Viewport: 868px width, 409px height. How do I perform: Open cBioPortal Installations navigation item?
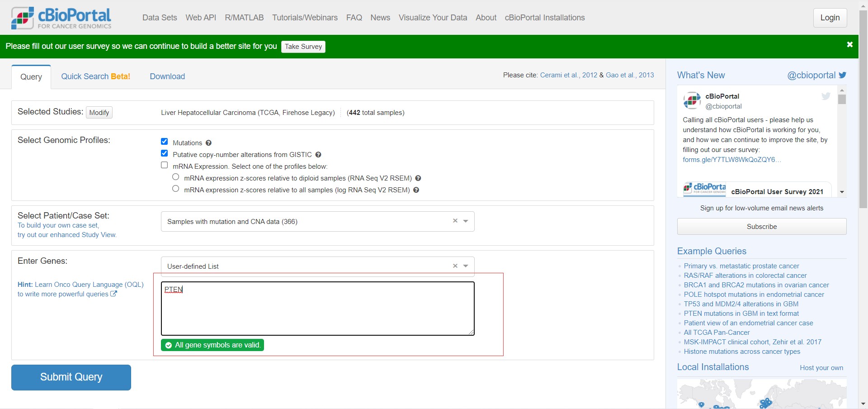coord(545,18)
